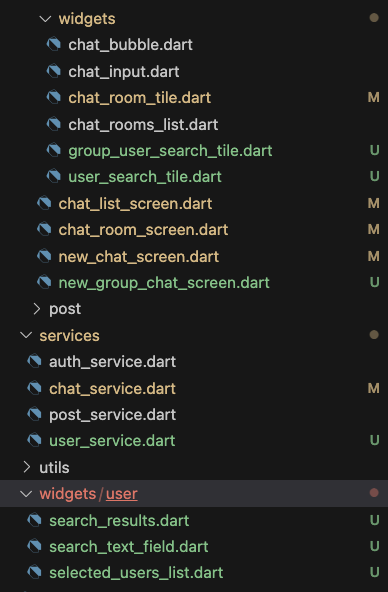The height and width of the screenshot is (592, 388).
Task: Click the Dart icon beside chat_input.dart
Action: coord(54,71)
